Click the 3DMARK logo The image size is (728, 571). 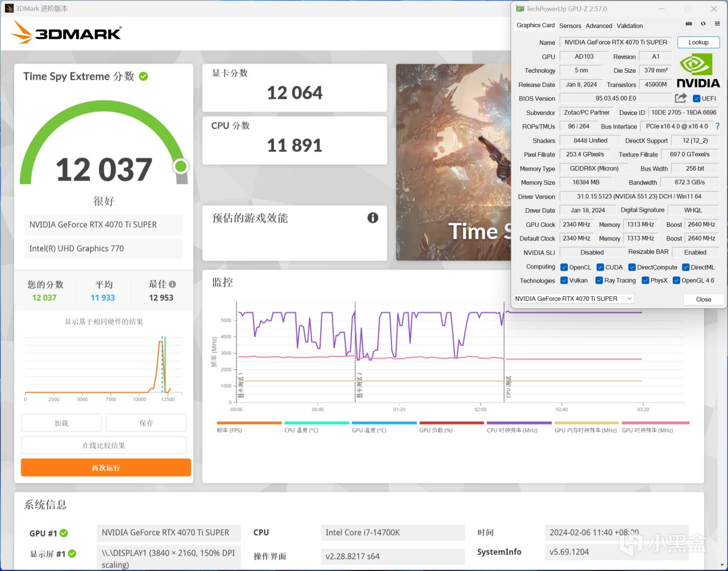[x=67, y=33]
